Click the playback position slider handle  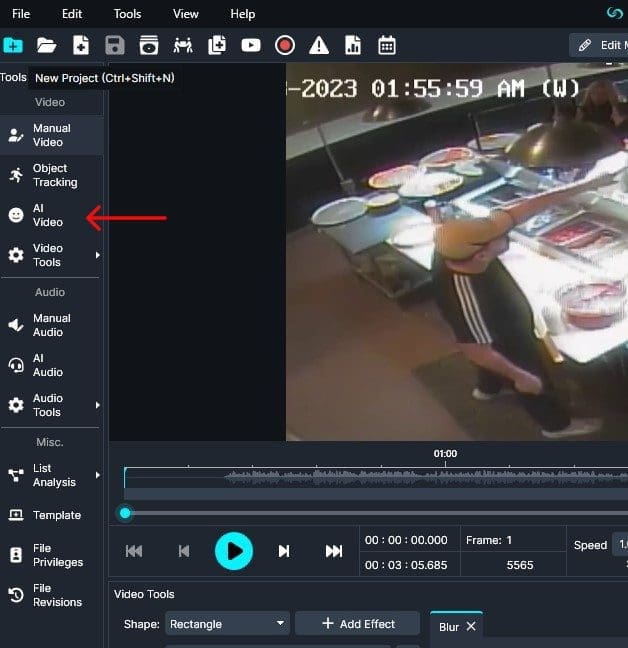(125, 513)
